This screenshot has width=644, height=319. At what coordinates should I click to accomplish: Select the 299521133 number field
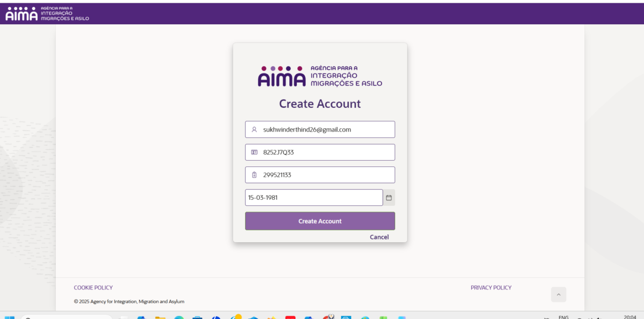click(x=325, y=175)
